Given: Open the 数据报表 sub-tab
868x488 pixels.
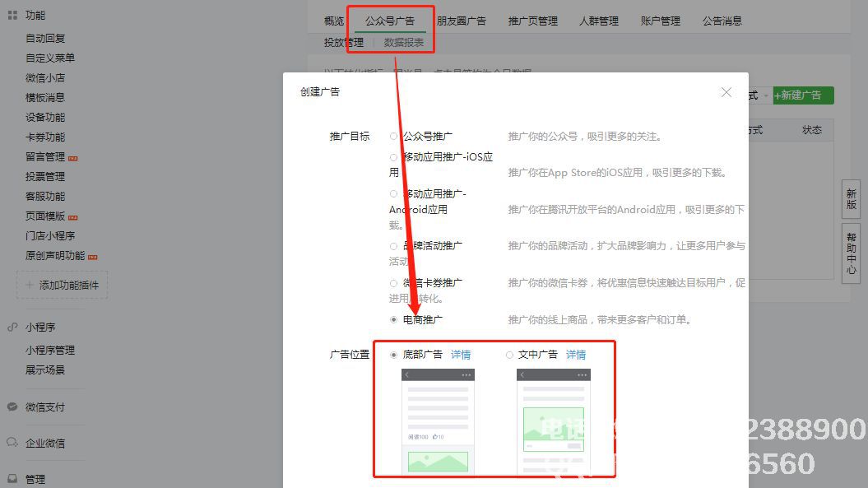Looking at the screenshot, I should pos(404,42).
